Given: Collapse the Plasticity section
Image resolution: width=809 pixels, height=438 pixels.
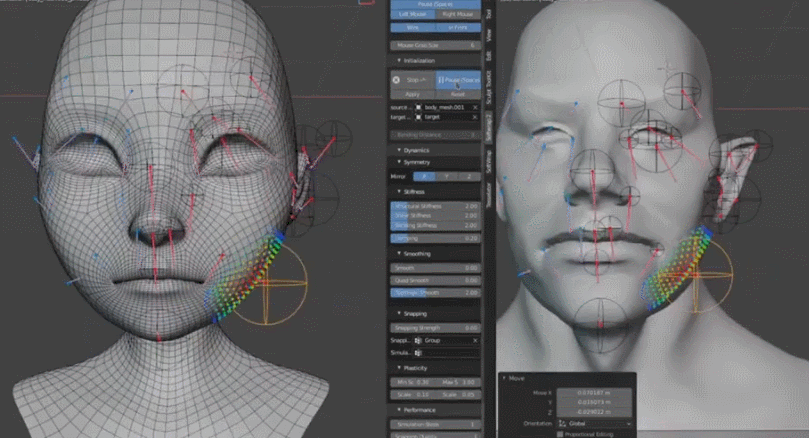Looking at the screenshot, I should pyautogui.click(x=399, y=368).
